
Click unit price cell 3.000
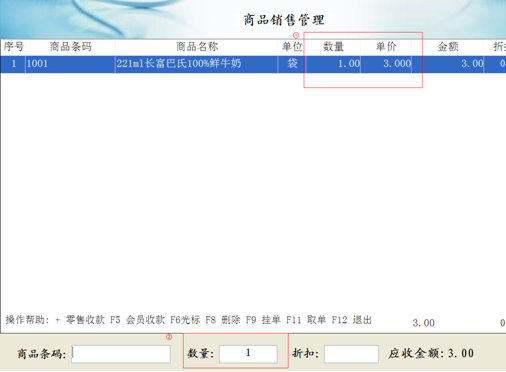(x=386, y=64)
